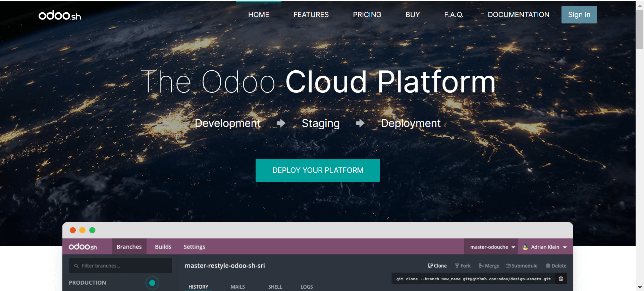Click DEPLOY YOUR PLATFORM button
The image size is (644, 291).
tap(318, 170)
